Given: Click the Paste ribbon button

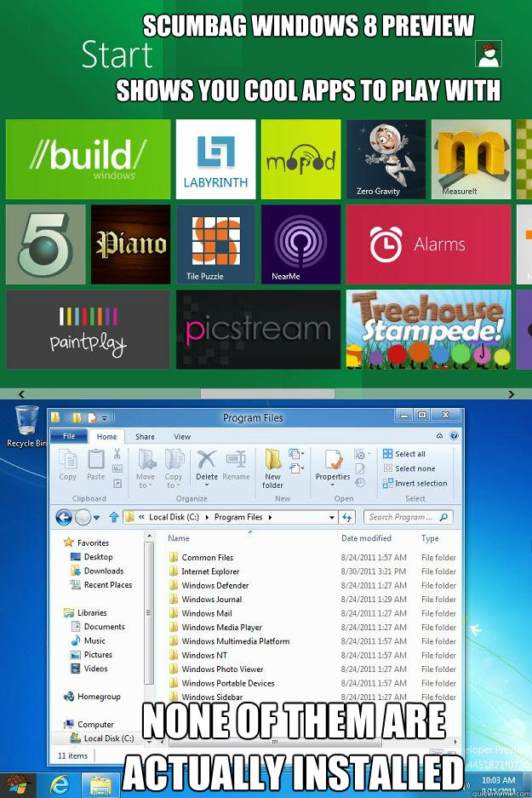Looking at the screenshot, I should pos(95,465).
